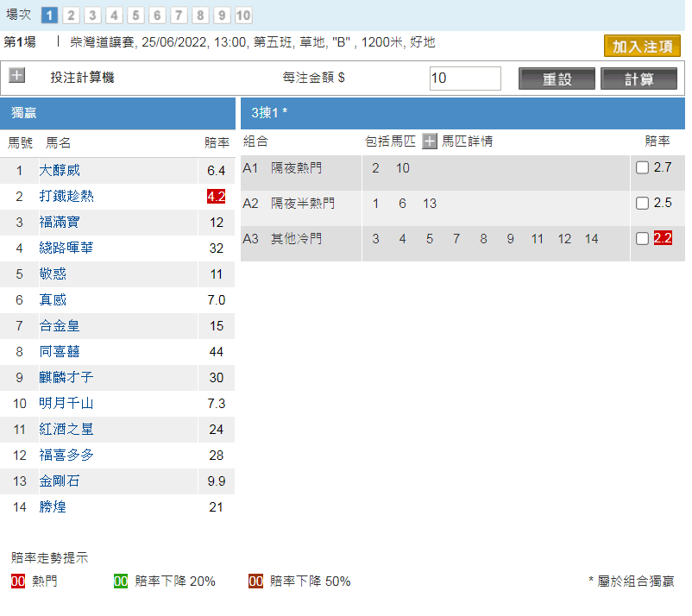The width and height of the screenshot is (692, 616).
Task: Switch to race 2 tab
Action: point(71,16)
